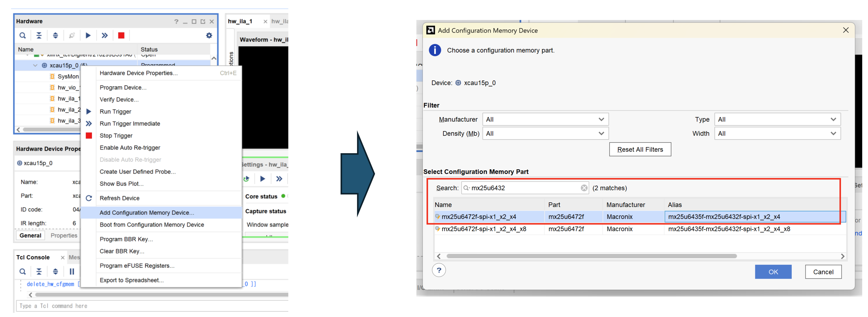868x317 pixels.
Task: Switch to the Properties tab
Action: [64, 236]
